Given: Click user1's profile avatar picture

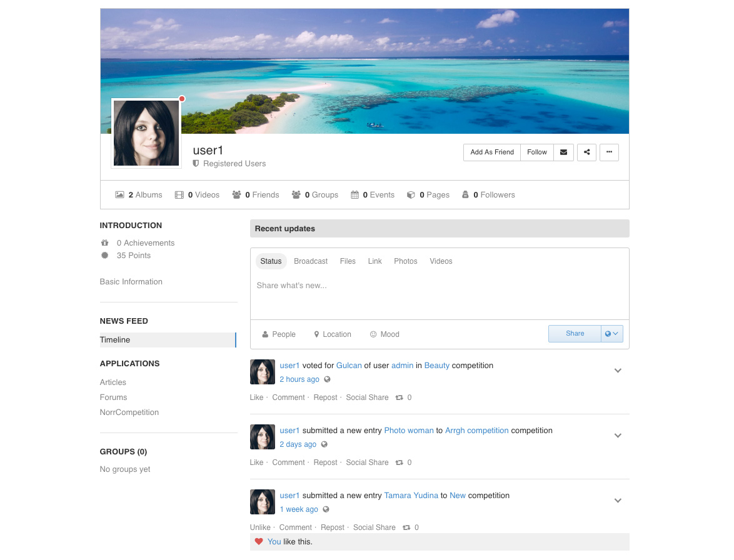Looking at the screenshot, I should click(x=146, y=133).
